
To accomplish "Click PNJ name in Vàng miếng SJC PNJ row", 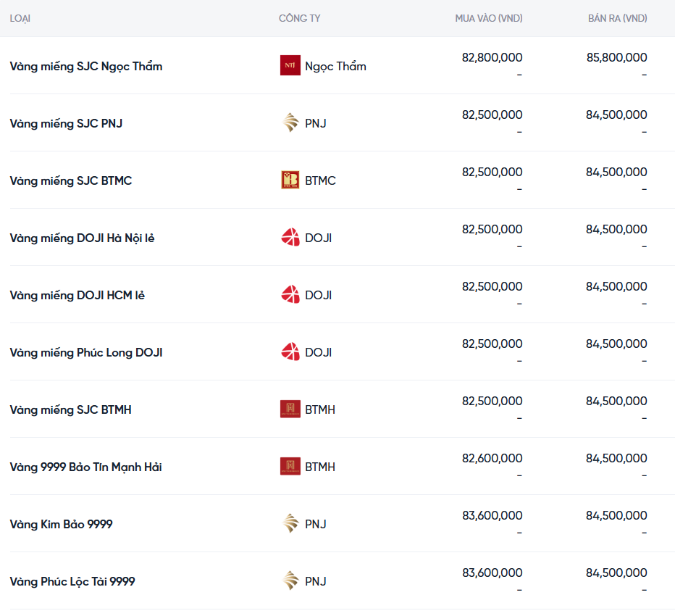I will [316, 123].
